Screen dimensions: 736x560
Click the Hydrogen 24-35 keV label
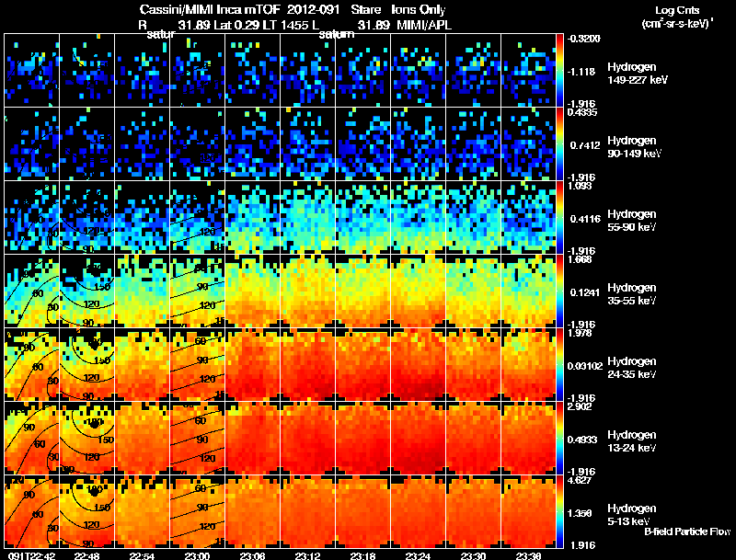[632, 368]
